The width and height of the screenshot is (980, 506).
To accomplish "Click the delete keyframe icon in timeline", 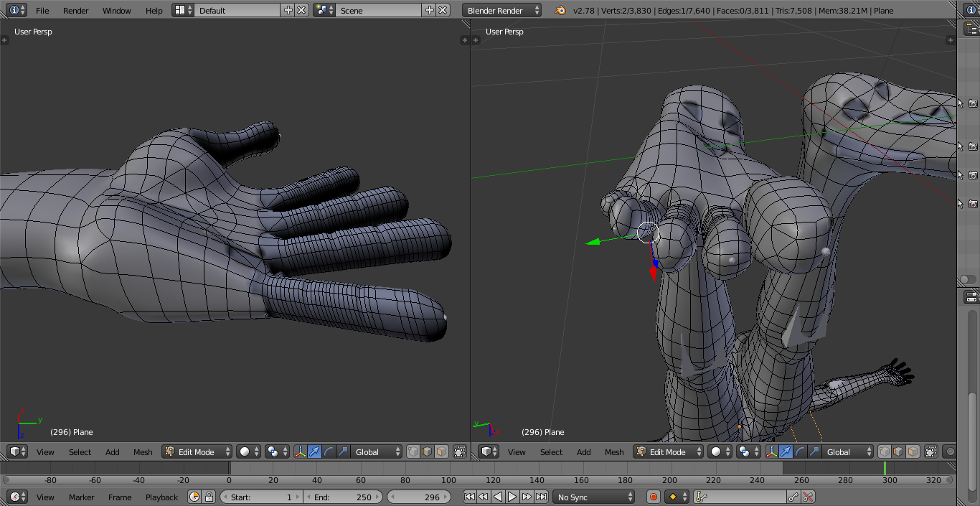I will (809, 497).
